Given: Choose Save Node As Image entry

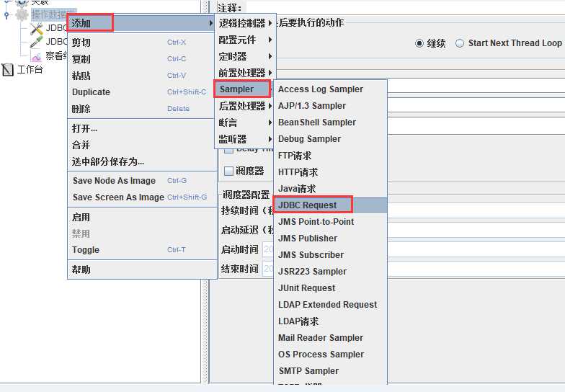Looking at the screenshot, I should click(x=142, y=180).
